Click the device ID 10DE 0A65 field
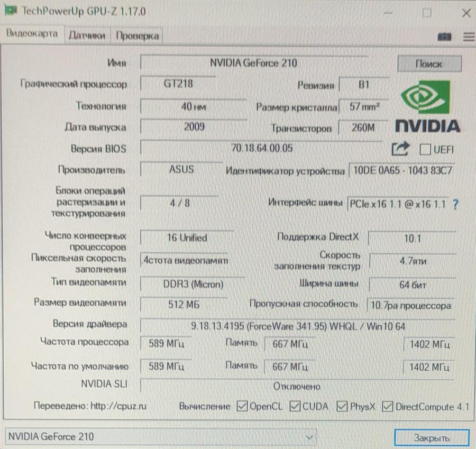This screenshot has height=449, width=476. (x=402, y=170)
